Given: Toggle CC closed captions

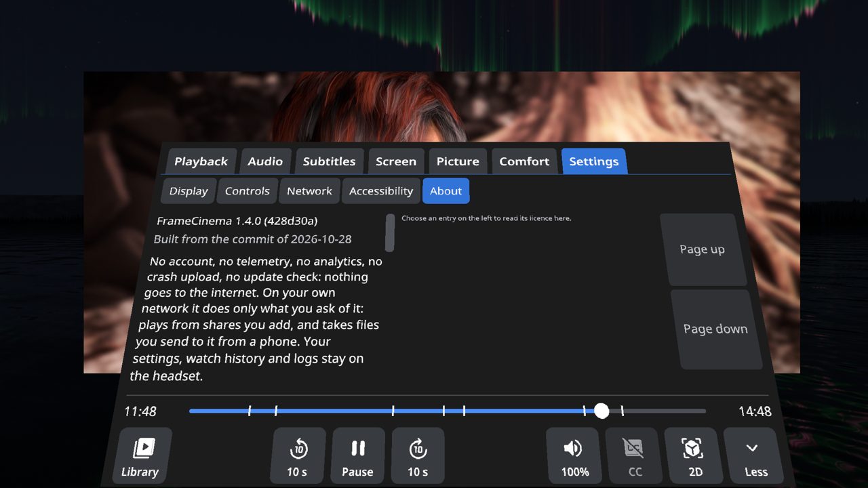Looking at the screenshot, I should click(633, 456).
